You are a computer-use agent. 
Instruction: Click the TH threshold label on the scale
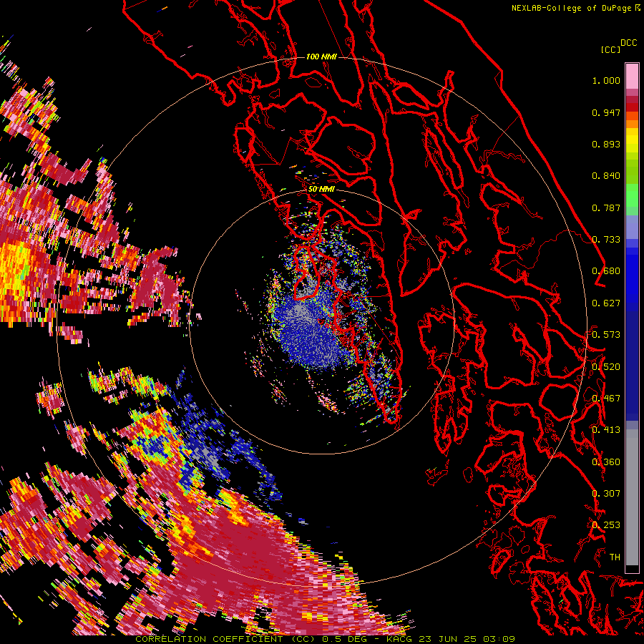click(x=615, y=557)
